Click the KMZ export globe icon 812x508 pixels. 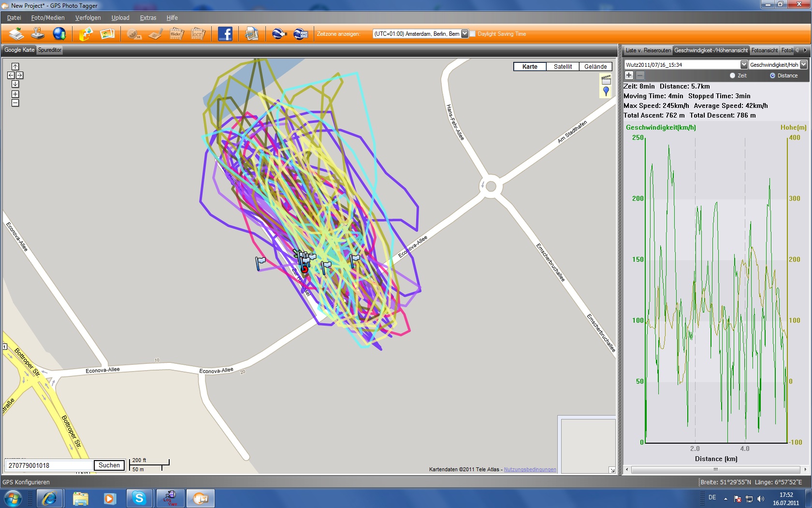pos(301,34)
